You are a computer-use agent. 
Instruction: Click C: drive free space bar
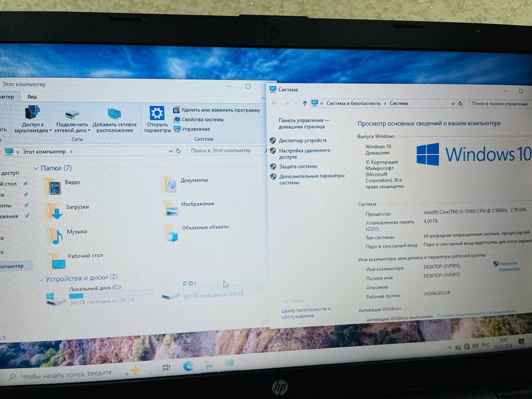111,295
